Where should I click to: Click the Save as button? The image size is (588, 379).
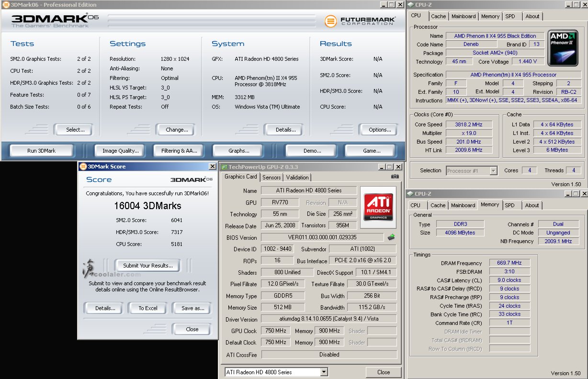click(x=193, y=308)
